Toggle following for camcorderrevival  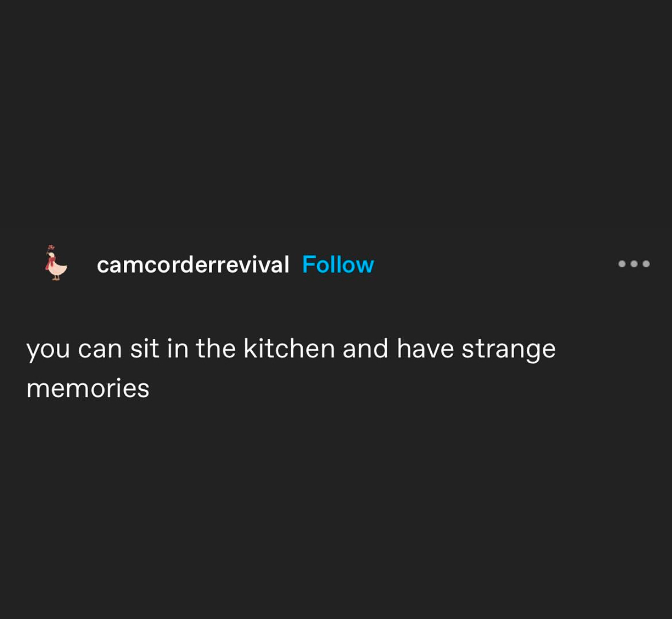tap(338, 265)
